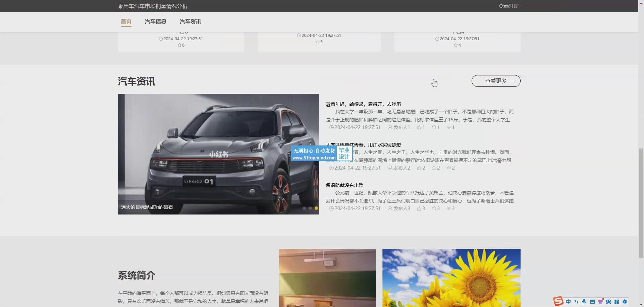Click the gamepad icon in the Sogou bar

[x=608, y=302]
